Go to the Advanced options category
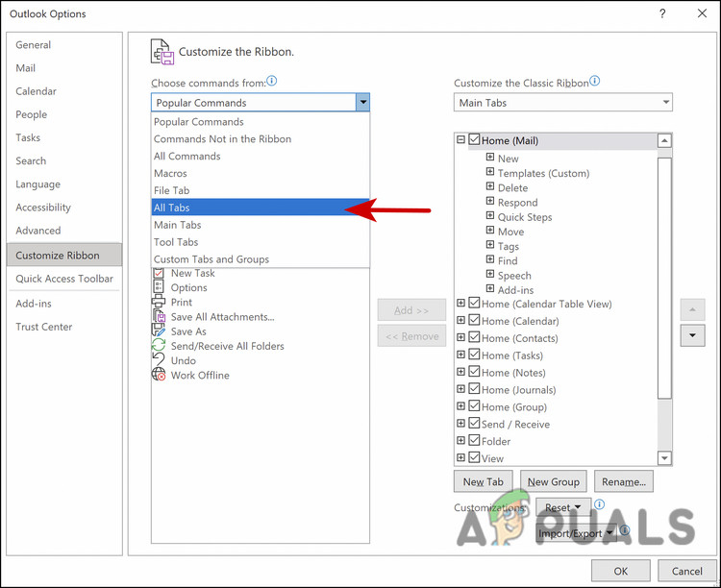This screenshot has width=721, height=588. click(x=64, y=231)
